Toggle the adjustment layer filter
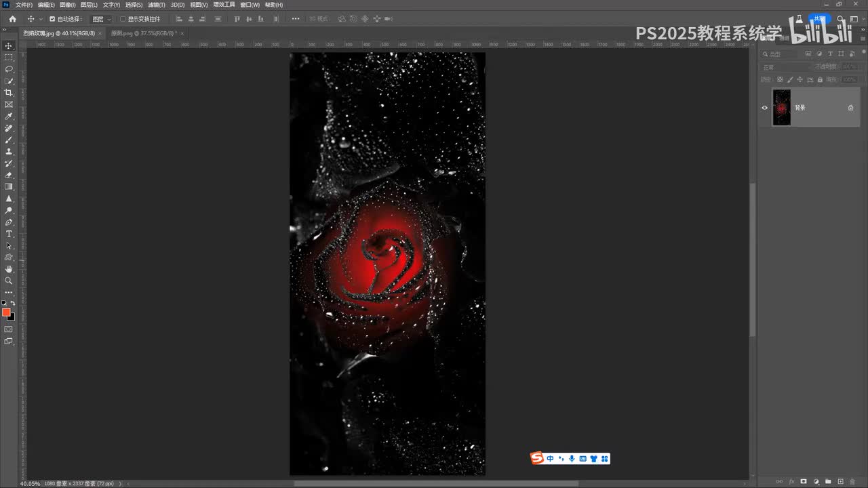This screenshot has height=488, width=868. click(819, 54)
